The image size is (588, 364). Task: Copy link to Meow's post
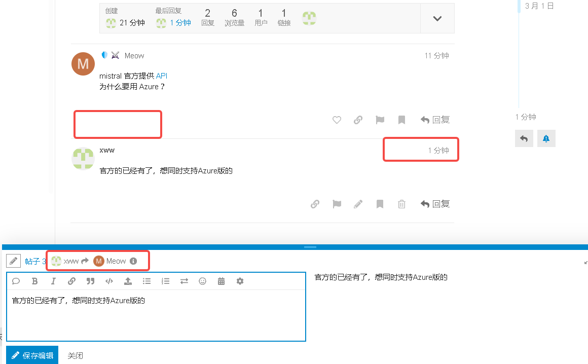coord(358,120)
